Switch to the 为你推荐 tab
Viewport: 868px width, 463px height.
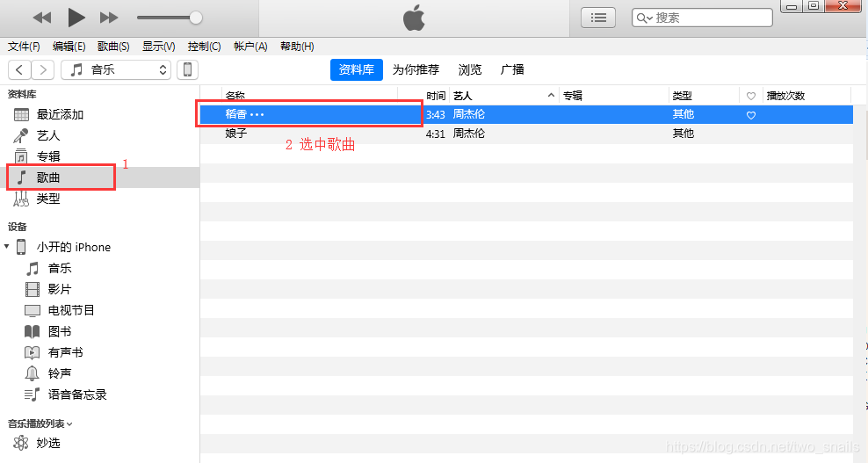416,69
